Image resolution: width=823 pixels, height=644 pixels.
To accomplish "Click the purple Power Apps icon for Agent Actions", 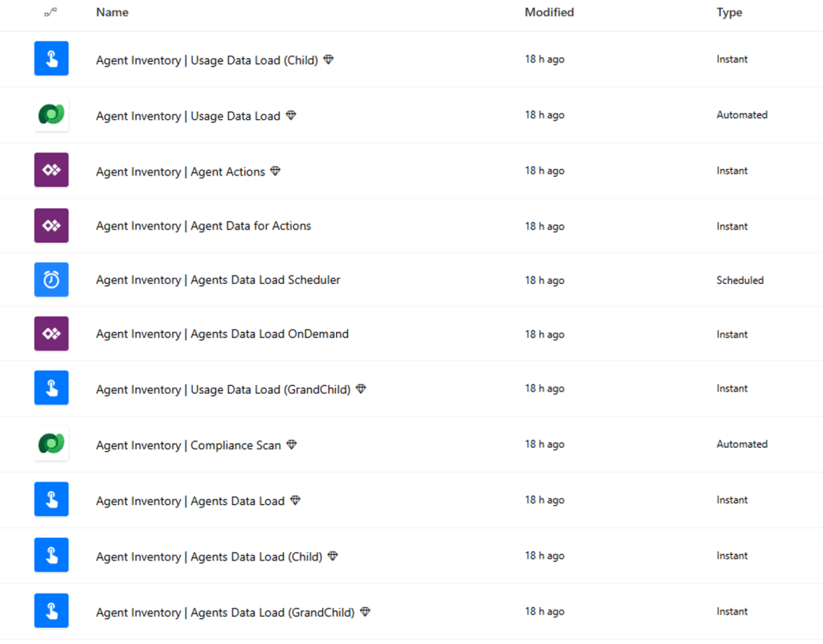I will (x=51, y=170).
